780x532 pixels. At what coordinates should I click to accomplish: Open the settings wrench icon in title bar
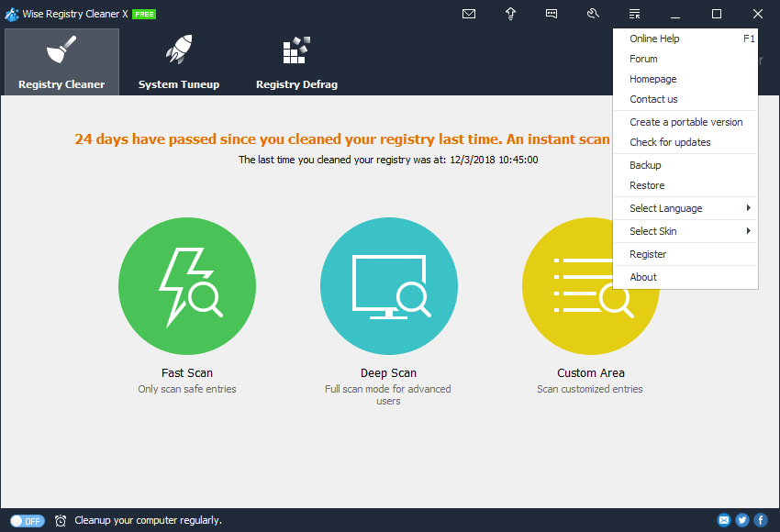pyautogui.click(x=593, y=14)
